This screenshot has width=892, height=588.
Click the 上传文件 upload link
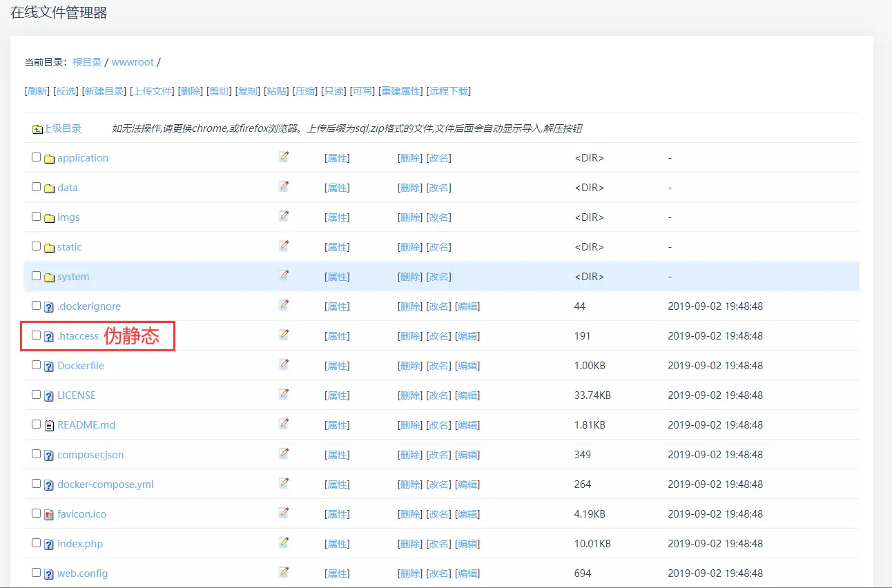click(153, 90)
